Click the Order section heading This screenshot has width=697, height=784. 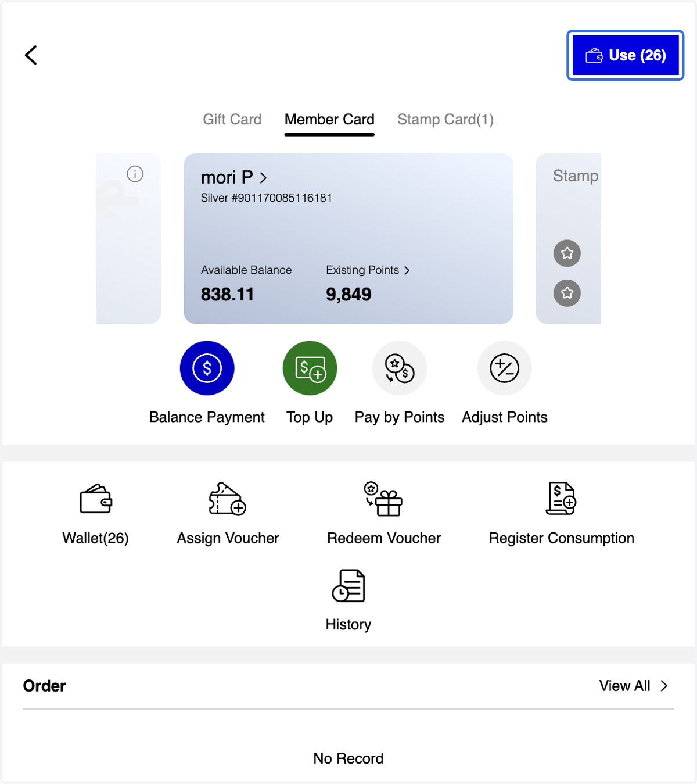pyautogui.click(x=44, y=686)
